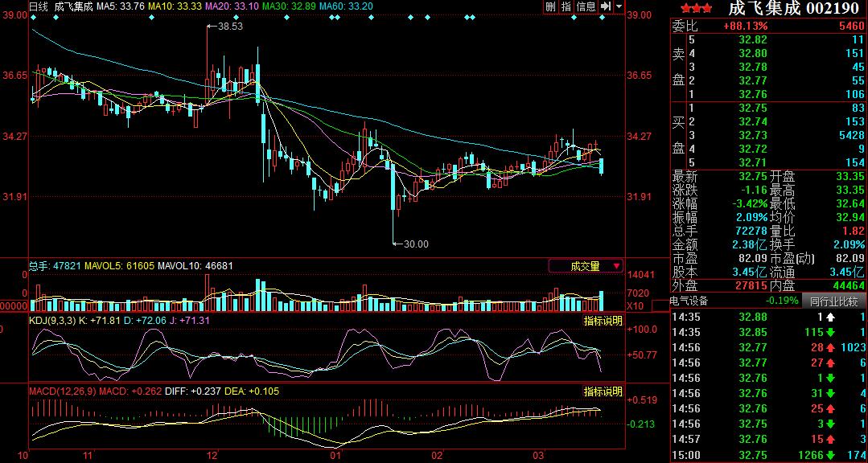The height and width of the screenshot is (463, 868).
Task: Click the 指 (indicator) toolbar icon
Action: [566, 6]
